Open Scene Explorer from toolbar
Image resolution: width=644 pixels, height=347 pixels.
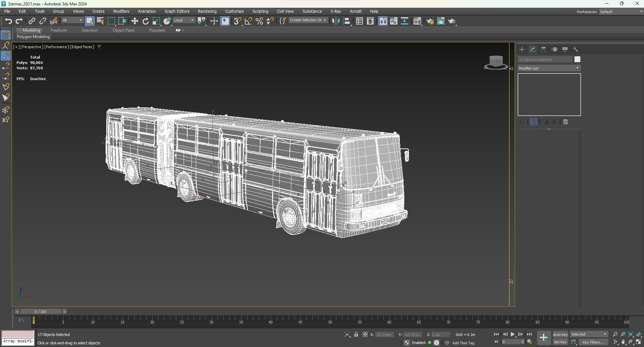click(359, 21)
